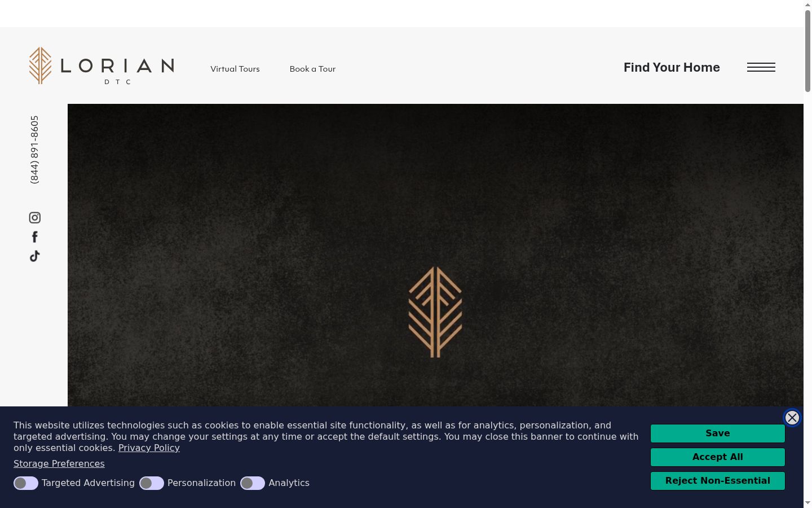Call the (844) 891-8605 phone link
The width and height of the screenshot is (812, 508).
[35, 150]
